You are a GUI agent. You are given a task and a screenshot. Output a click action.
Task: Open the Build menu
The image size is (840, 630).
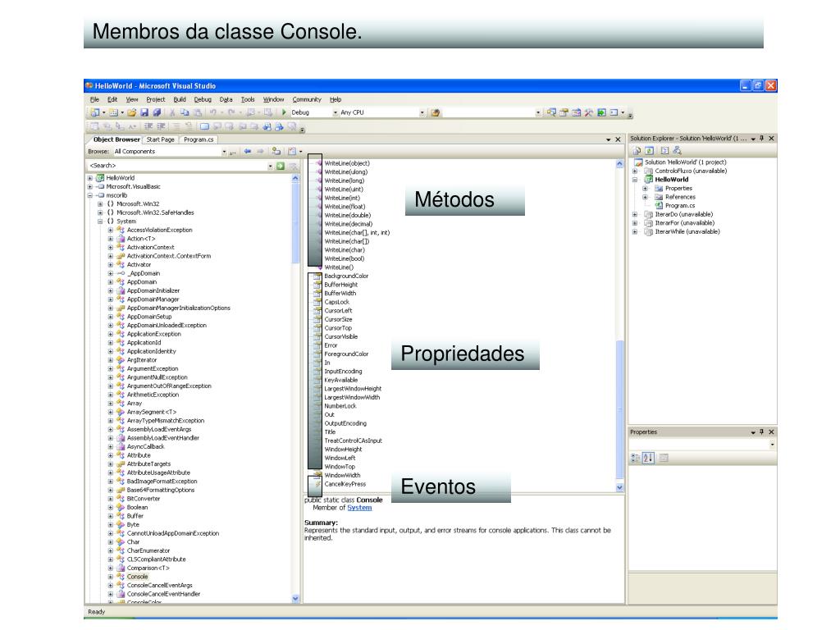coord(180,99)
